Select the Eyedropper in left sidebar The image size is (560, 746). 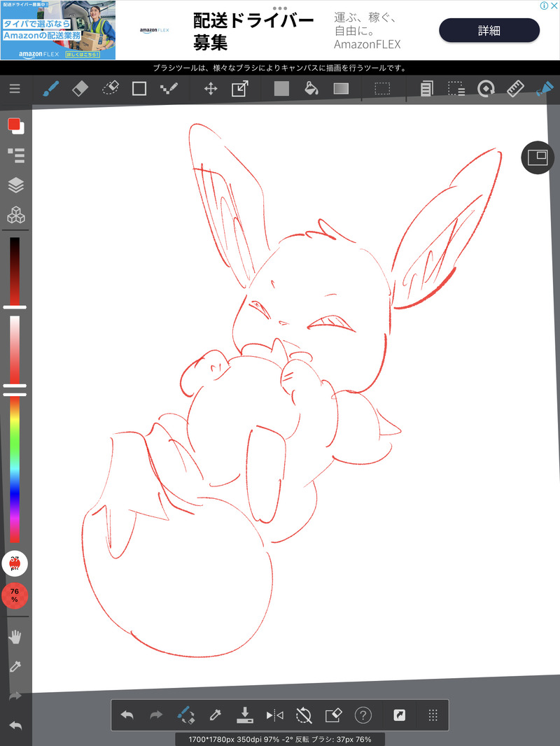15,666
